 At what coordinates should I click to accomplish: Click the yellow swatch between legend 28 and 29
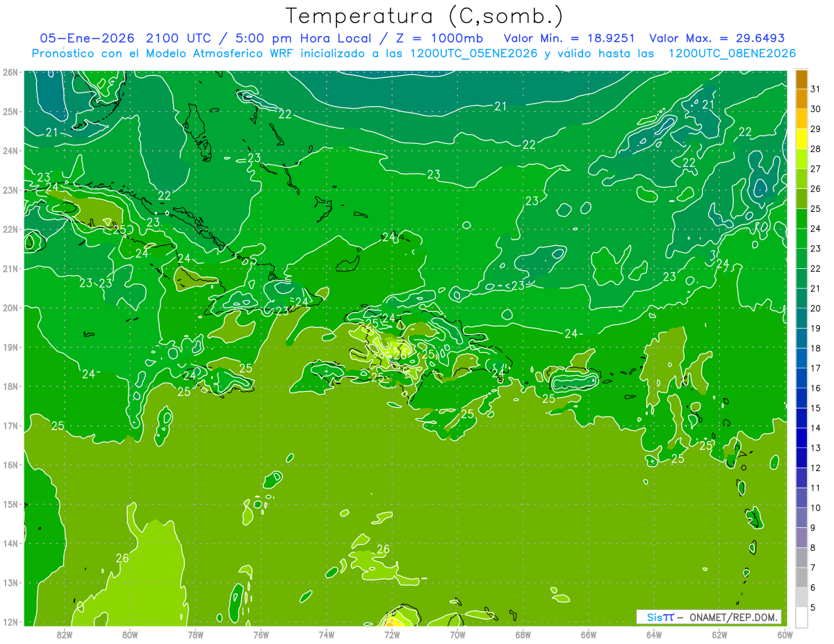[801, 139]
